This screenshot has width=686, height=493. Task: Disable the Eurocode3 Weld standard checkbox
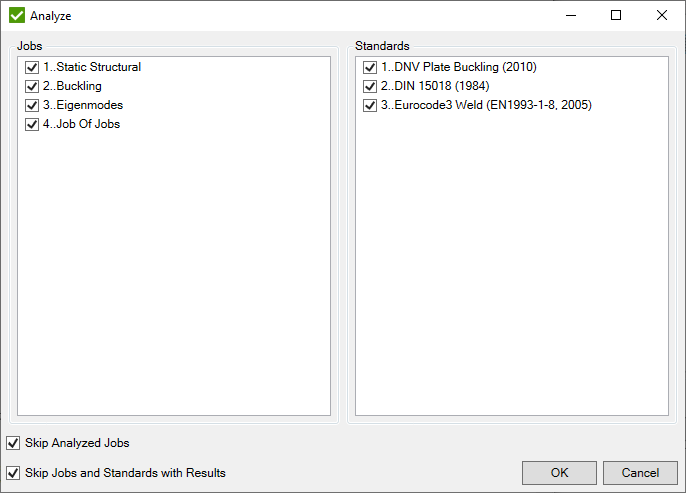(x=370, y=105)
